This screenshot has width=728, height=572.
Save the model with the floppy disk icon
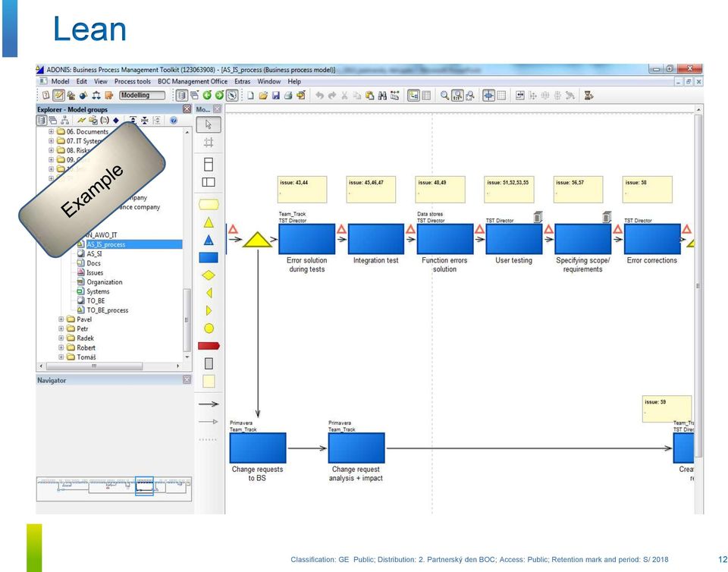pyautogui.click(x=276, y=96)
